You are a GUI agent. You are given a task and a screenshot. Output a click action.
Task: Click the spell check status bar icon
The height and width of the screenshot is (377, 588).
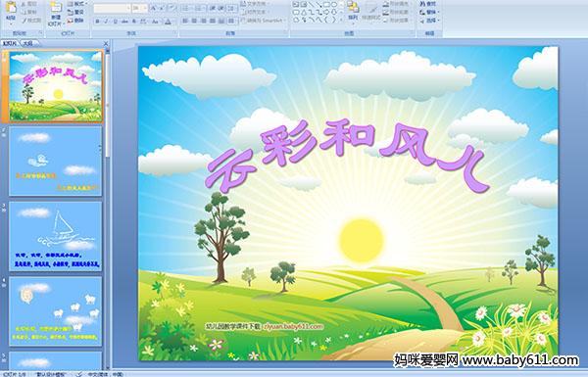[79, 374]
